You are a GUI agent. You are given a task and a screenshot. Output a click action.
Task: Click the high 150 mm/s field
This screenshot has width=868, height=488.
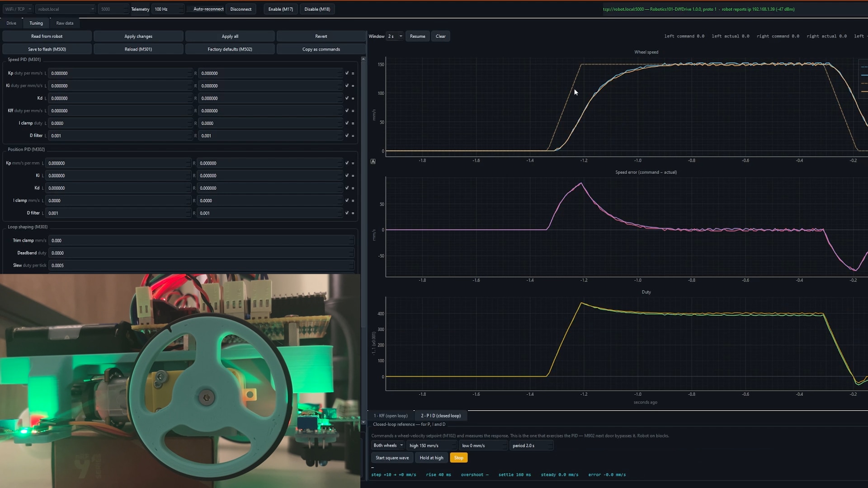tap(431, 446)
